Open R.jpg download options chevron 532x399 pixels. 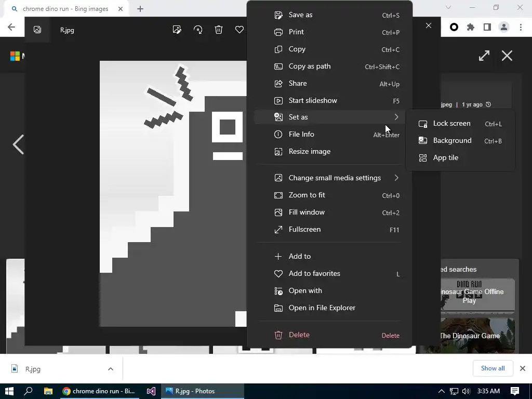tap(111, 369)
